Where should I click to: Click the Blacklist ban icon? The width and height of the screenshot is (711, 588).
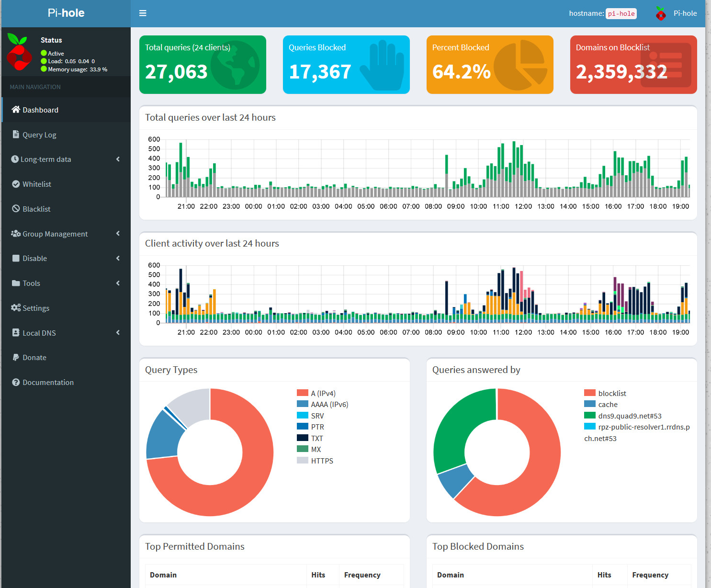(x=16, y=209)
